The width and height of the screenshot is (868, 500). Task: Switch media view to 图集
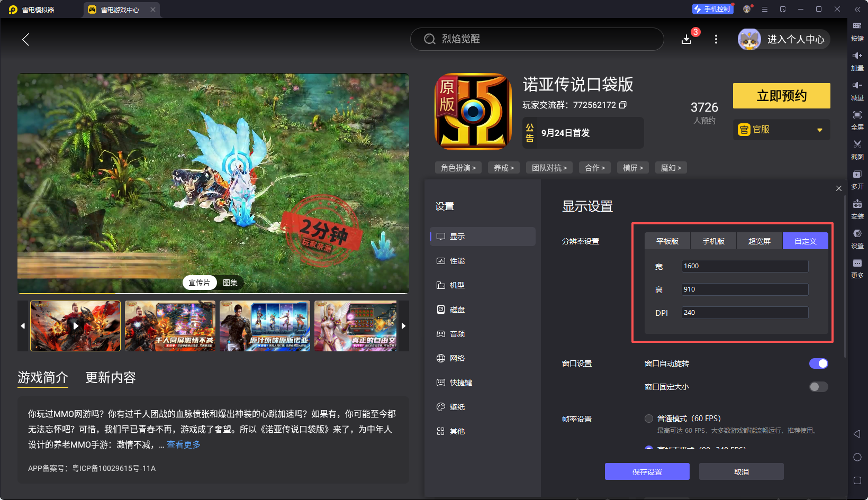(230, 283)
